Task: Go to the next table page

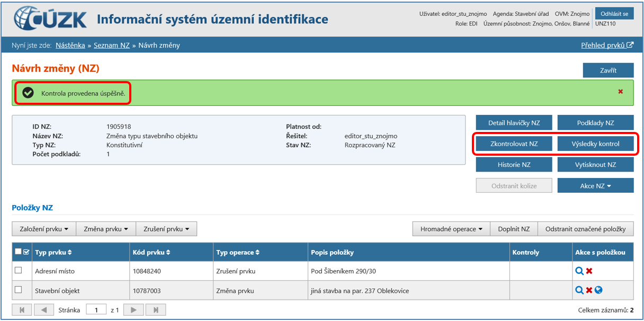Action: pos(134,310)
